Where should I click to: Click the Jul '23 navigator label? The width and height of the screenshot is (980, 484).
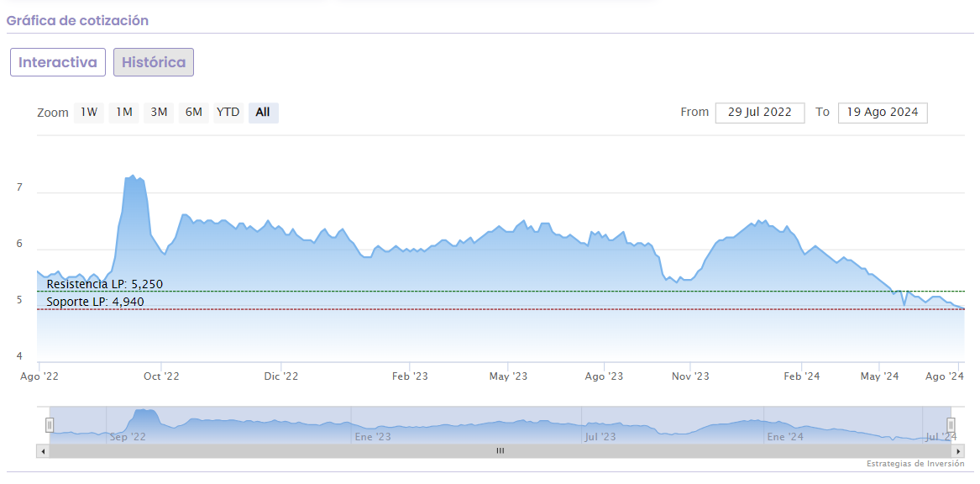(600, 436)
